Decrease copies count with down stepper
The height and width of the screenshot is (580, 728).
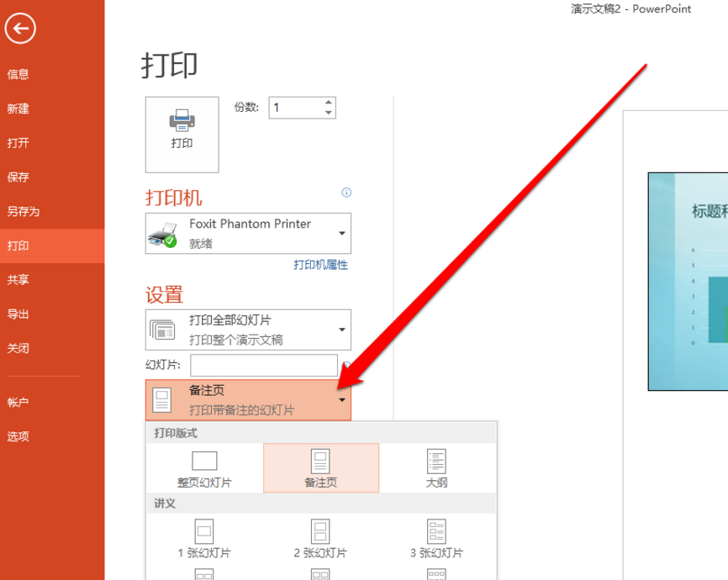pyautogui.click(x=328, y=113)
